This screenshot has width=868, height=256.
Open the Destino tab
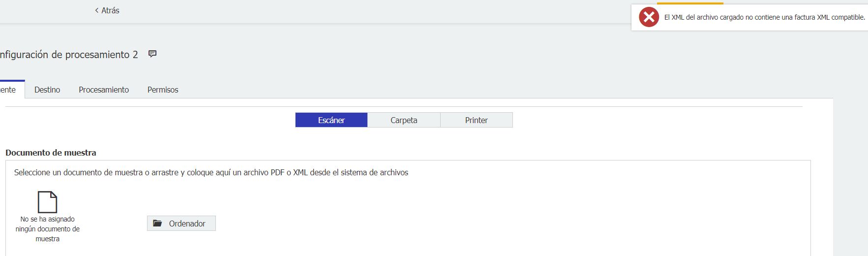click(x=47, y=90)
